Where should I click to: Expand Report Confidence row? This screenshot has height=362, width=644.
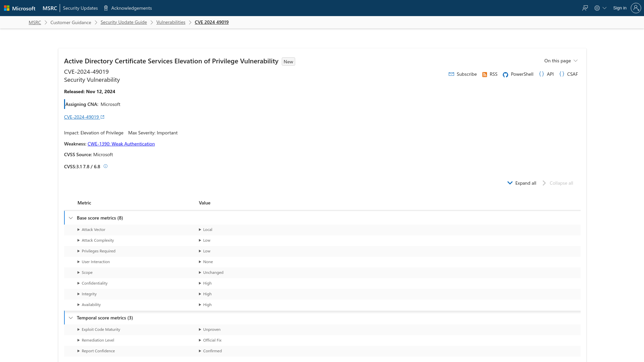[x=78, y=351]
